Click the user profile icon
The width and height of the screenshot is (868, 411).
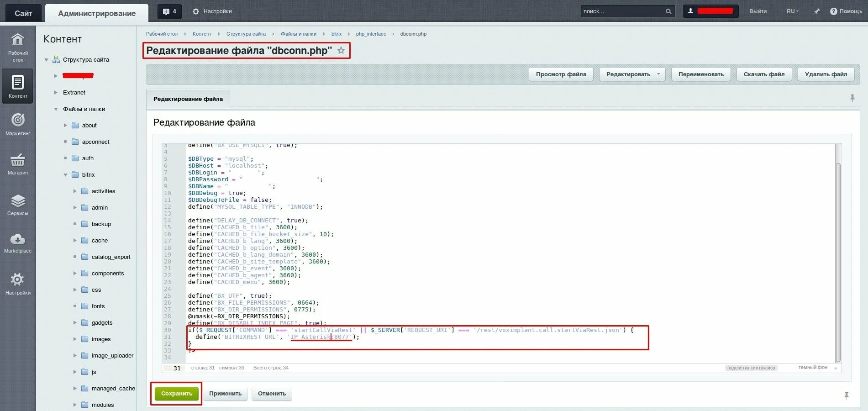[691, 11]
